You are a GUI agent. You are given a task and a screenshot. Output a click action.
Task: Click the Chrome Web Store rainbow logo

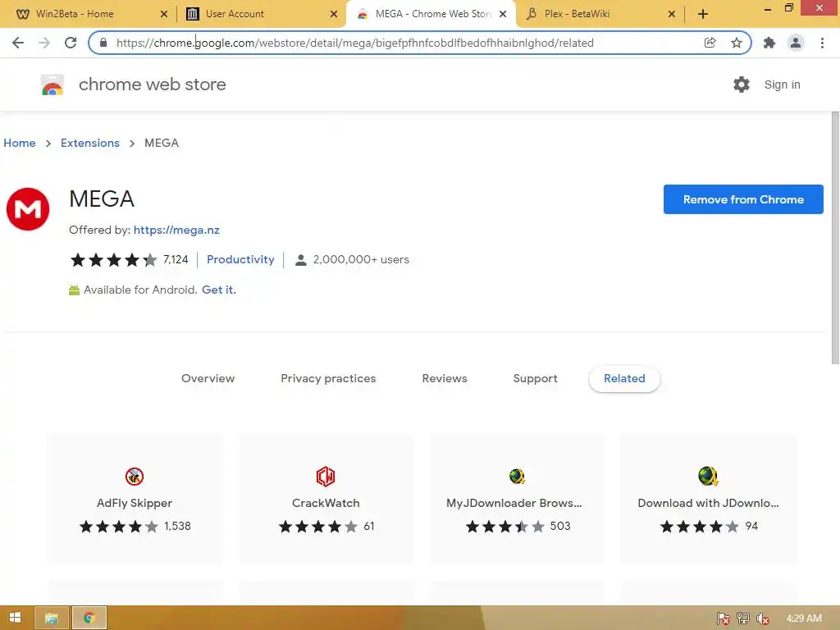[52, 84]
